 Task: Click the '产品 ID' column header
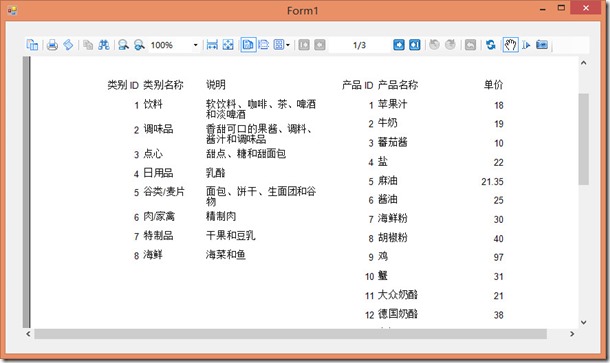pos(358,85)
